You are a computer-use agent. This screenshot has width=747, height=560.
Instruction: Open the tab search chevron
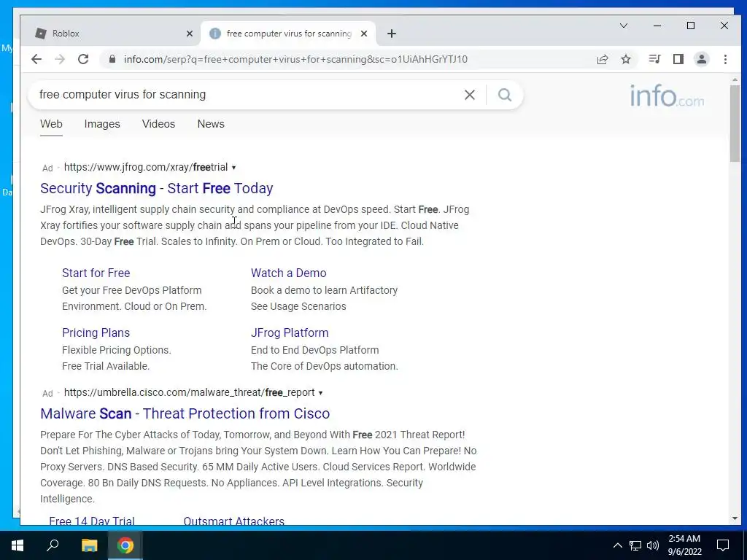624,26
